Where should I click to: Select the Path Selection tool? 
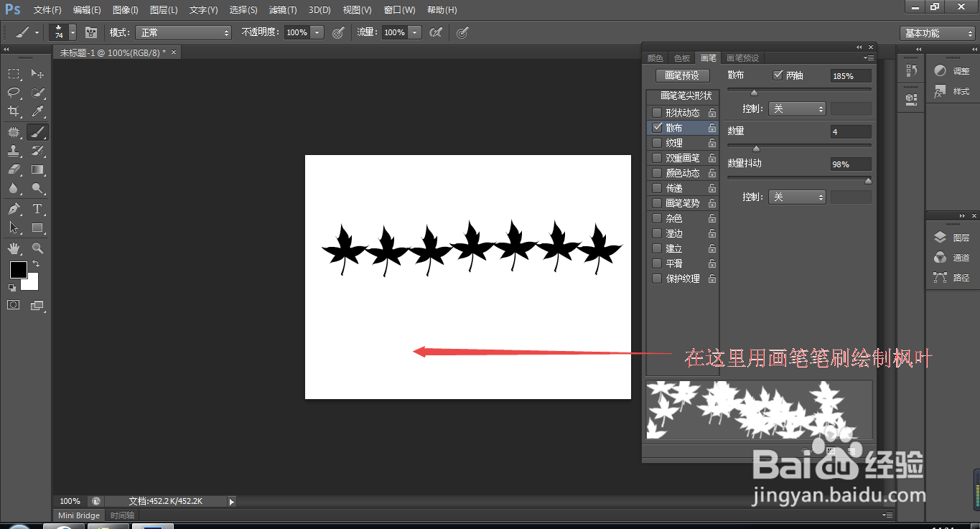(14, 228)
